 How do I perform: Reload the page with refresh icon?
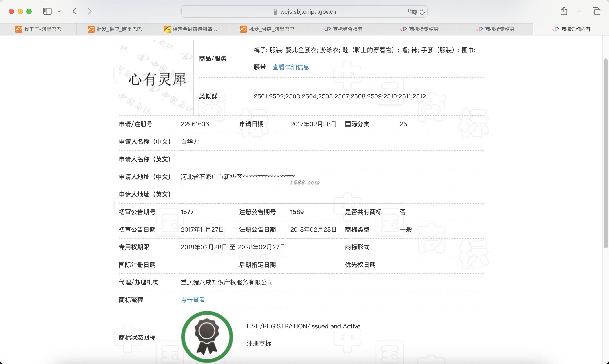pyautogui.click(x=422, y=11)
